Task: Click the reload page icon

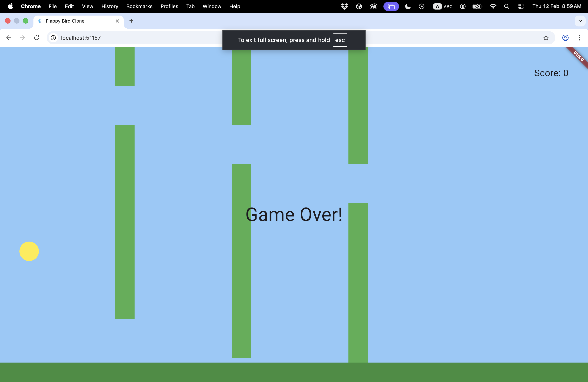Action: 37,38
